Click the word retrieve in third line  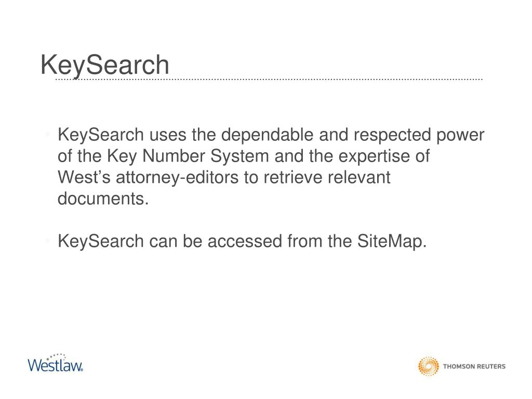click(x=293, y=178)
